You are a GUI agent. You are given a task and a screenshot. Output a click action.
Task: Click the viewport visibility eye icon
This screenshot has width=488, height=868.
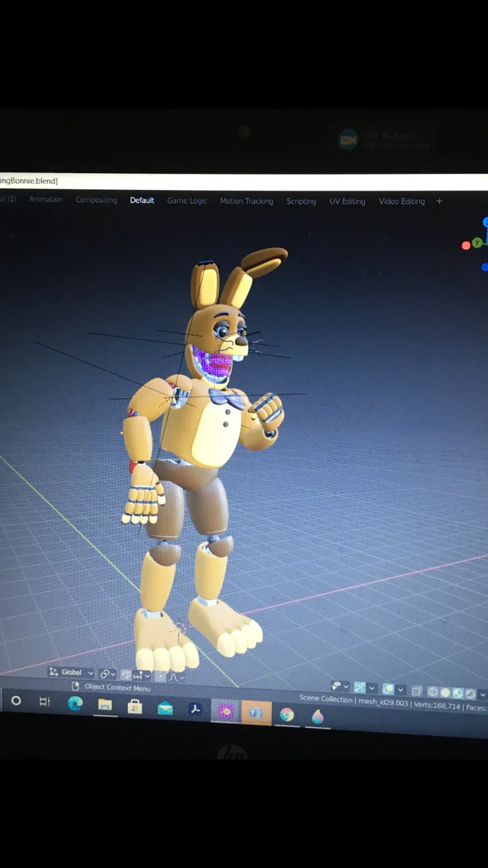pyautogui.click(x=336, y=686)
